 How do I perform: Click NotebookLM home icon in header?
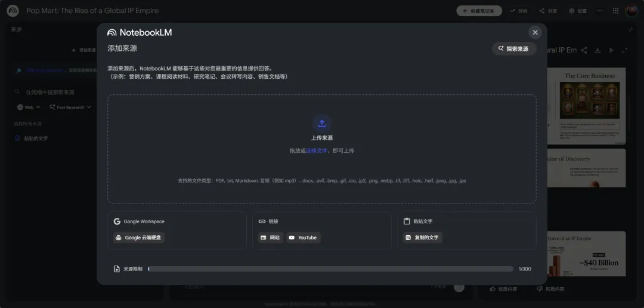pos(13,11)
